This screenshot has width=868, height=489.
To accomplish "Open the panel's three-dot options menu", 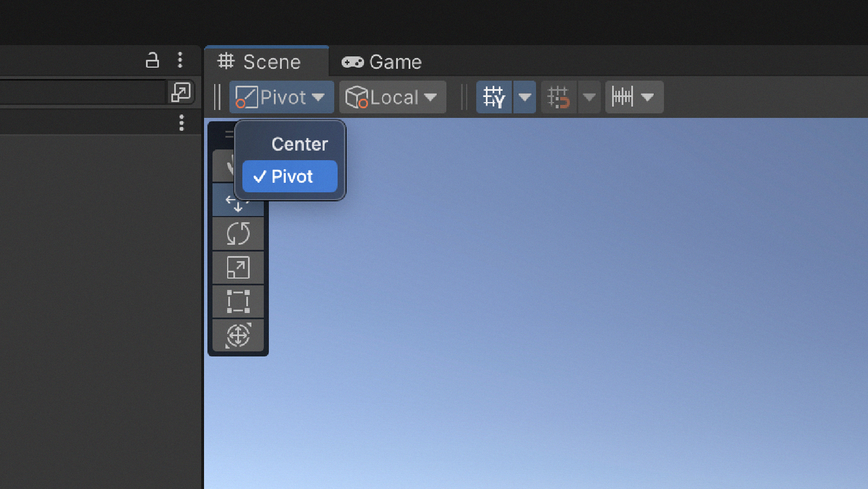I will coord(180,60).
